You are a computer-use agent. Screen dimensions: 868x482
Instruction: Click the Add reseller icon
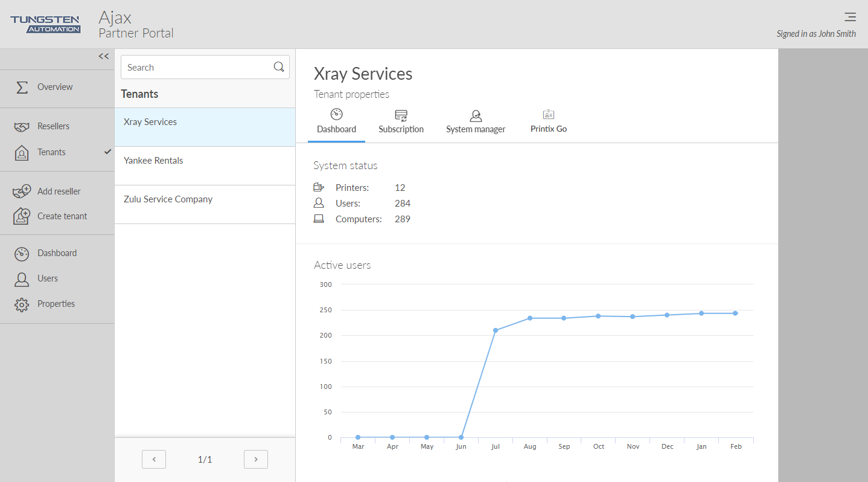click(22, 191)
